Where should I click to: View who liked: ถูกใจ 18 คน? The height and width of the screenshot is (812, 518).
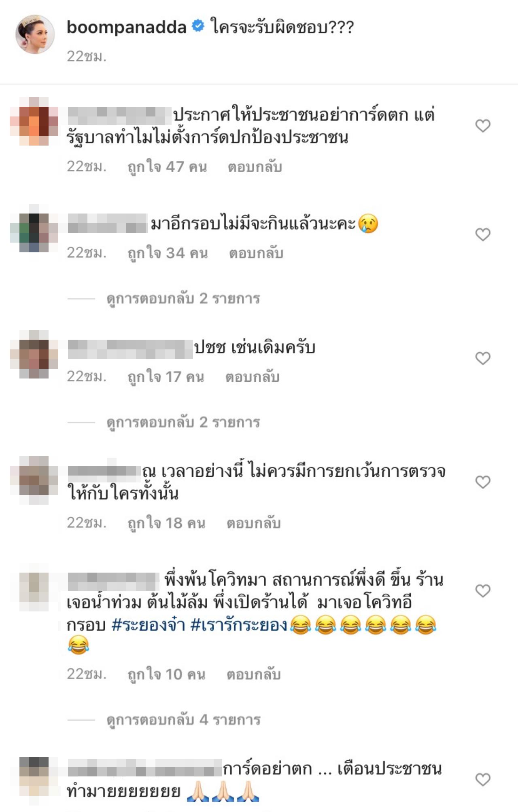click(167, 523)
